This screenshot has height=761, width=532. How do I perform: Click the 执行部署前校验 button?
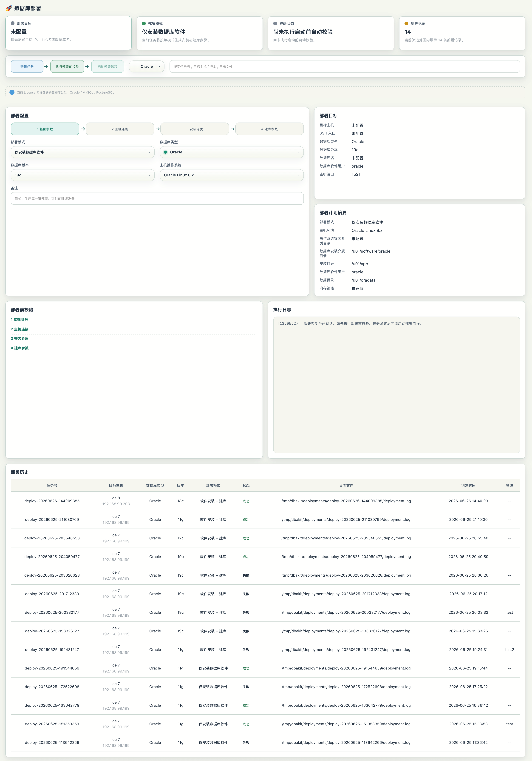pos(67,67)
